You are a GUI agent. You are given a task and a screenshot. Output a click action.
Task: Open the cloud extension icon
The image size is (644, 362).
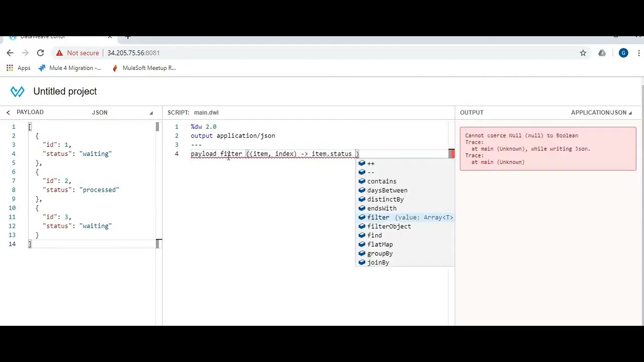coord(602,53)
